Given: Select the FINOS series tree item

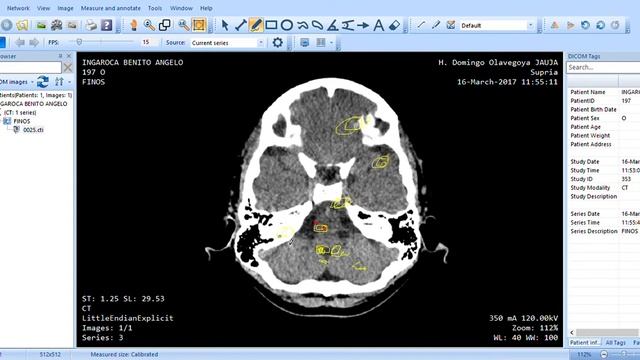Looking at the screenshot, I should (x=22, y=121).
